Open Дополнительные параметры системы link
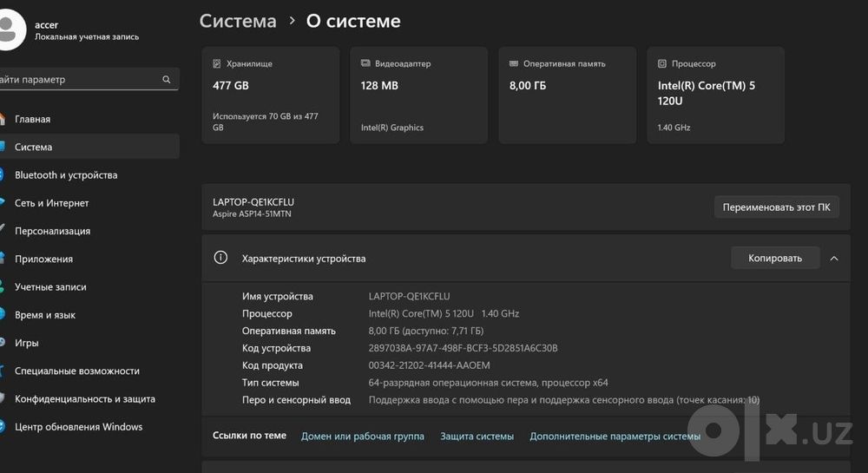This screenshot has height=473, width=868. click(615, 436)
